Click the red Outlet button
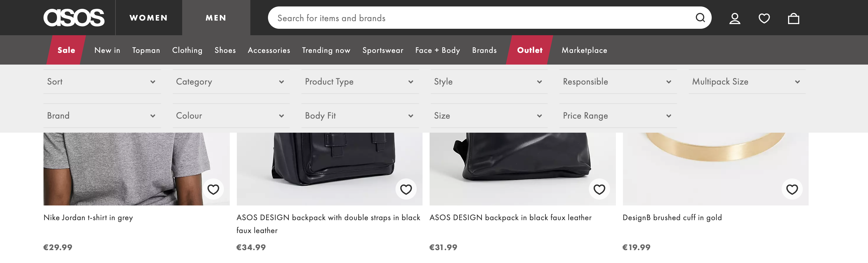 pyautogui.click(x=529, y=50)
